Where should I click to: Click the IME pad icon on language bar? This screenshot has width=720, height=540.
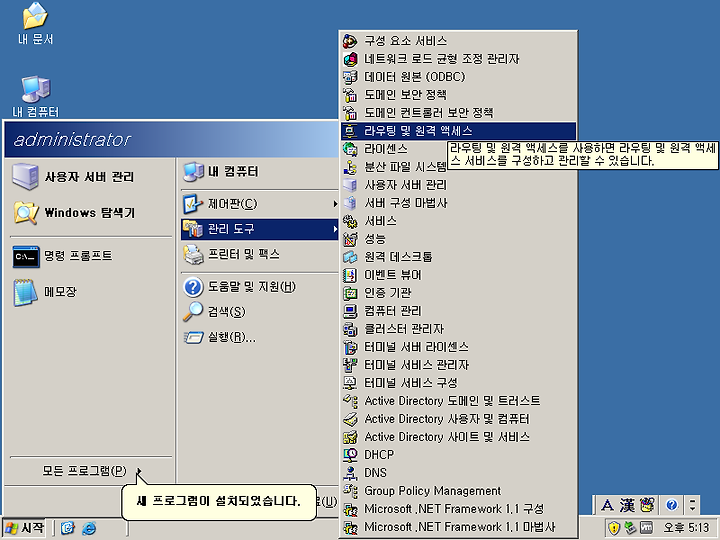click(647, 505)
